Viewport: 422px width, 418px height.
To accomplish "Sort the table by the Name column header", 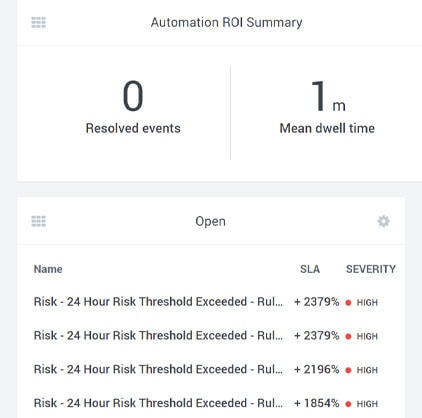I will click(48, 269).
